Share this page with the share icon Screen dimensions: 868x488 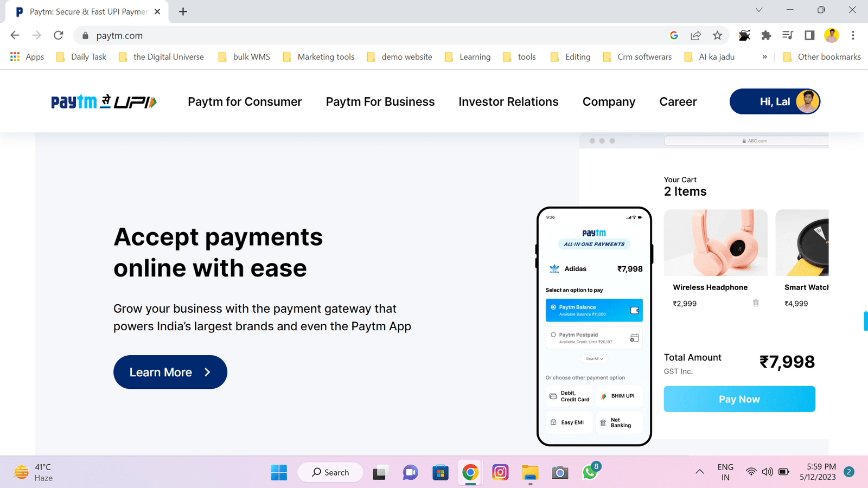click(695, 35)
